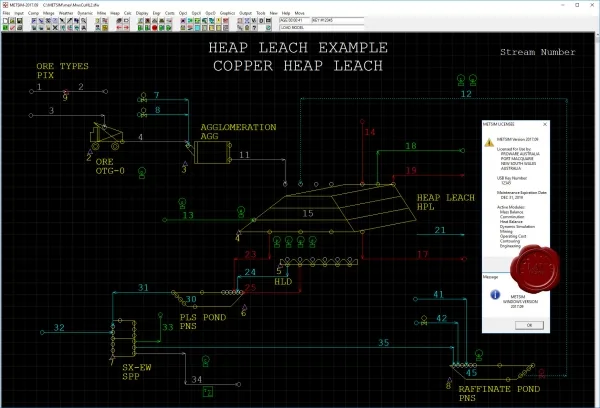Close the METSIM LICENSE dialog
Viewport: 600px width, 408px height.
[545, 124]
